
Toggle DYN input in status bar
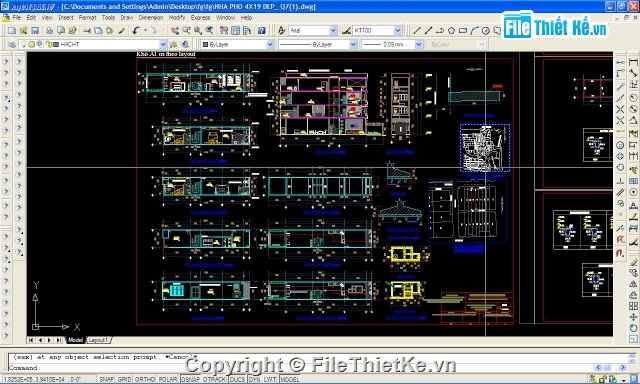tap(254, 380)
